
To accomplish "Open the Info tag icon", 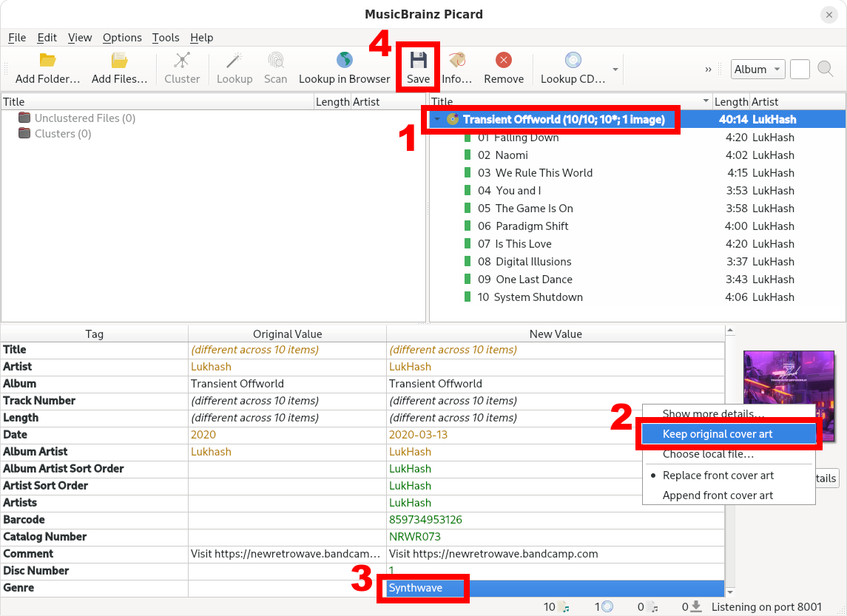I will coord(456,61).
